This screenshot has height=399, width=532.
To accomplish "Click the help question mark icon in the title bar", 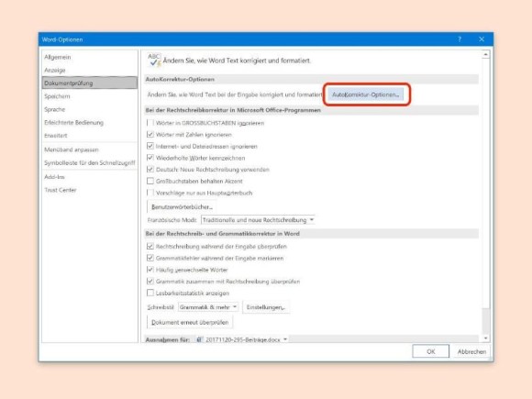I will (460, 39).
